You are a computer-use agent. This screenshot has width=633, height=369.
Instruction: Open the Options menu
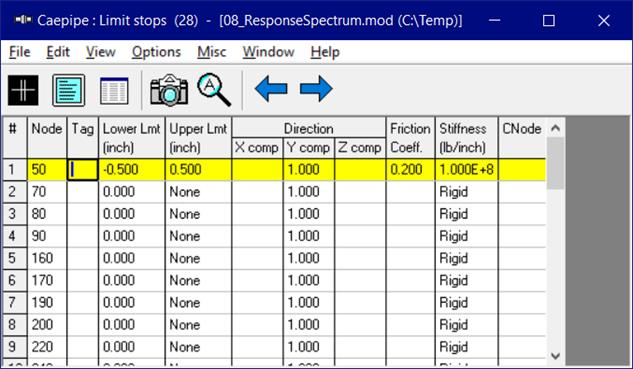156,52
